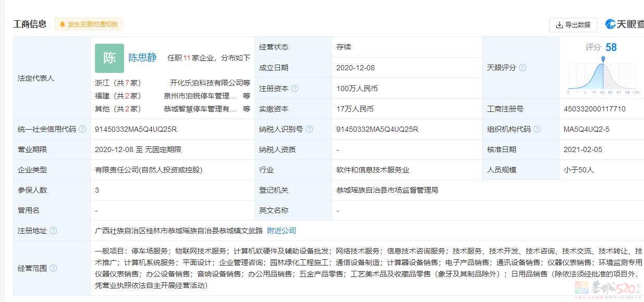Image resolution: width=644 pixels, height=302 pixels.
Task: Click the bell change-notification button
Action: pyautogui.click(x=89, y=24)
